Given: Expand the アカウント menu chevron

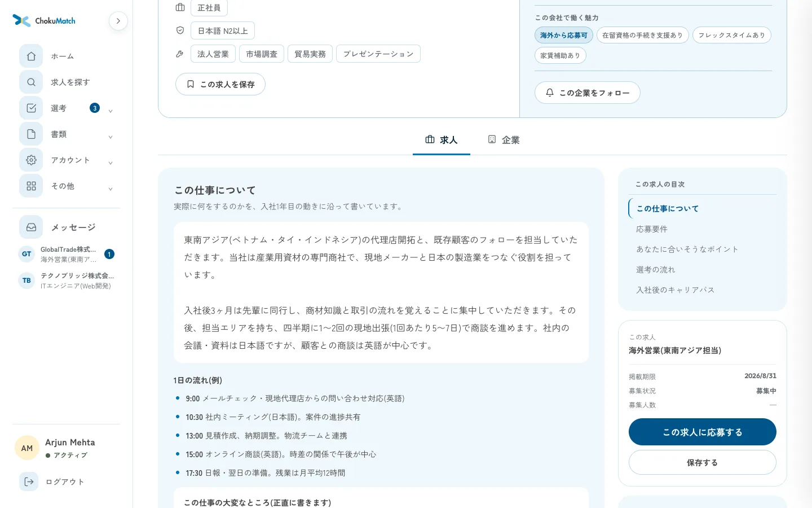Looking at the screenshot, I should [x=111, y=163].
